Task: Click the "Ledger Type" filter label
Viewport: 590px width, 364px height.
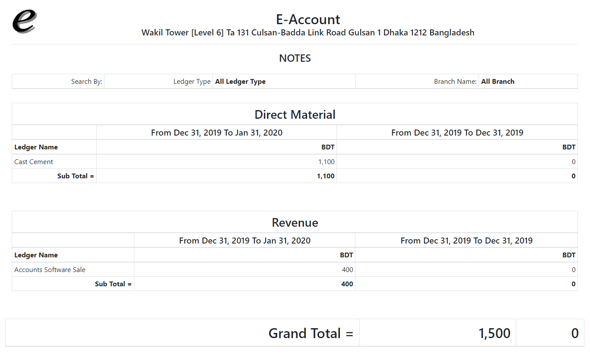Action: pyautogui.click(x=192, y=82)
